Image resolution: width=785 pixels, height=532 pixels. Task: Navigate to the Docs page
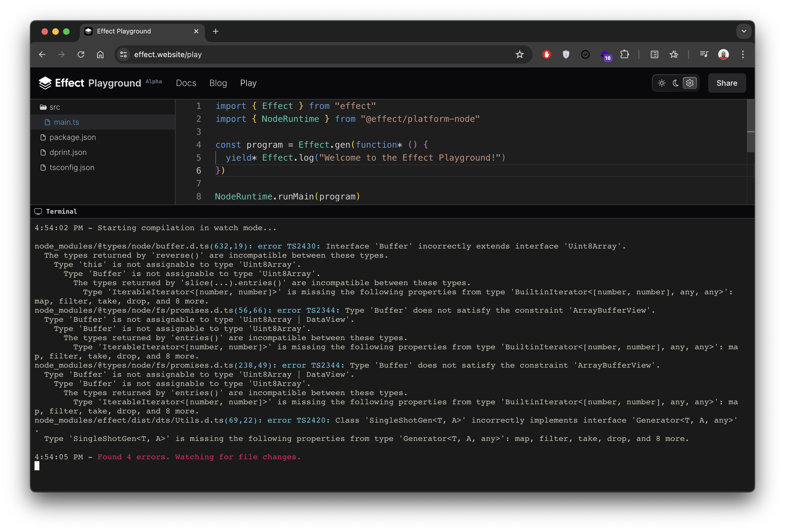pyautogui.click(x=186, y=83)
